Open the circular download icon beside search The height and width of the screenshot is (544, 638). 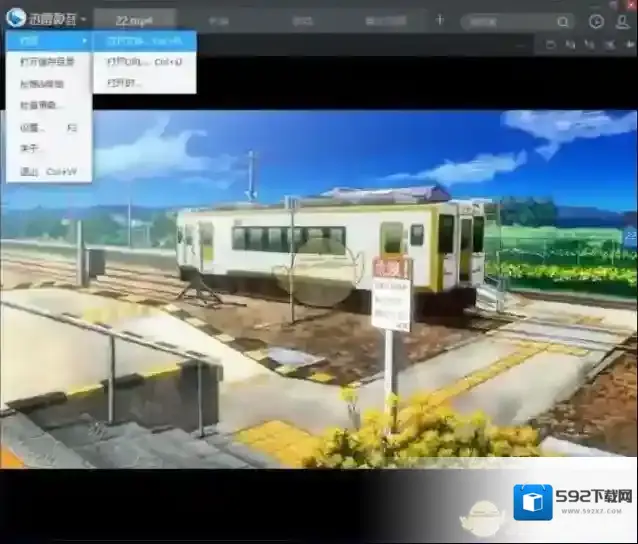coord(597,21)
